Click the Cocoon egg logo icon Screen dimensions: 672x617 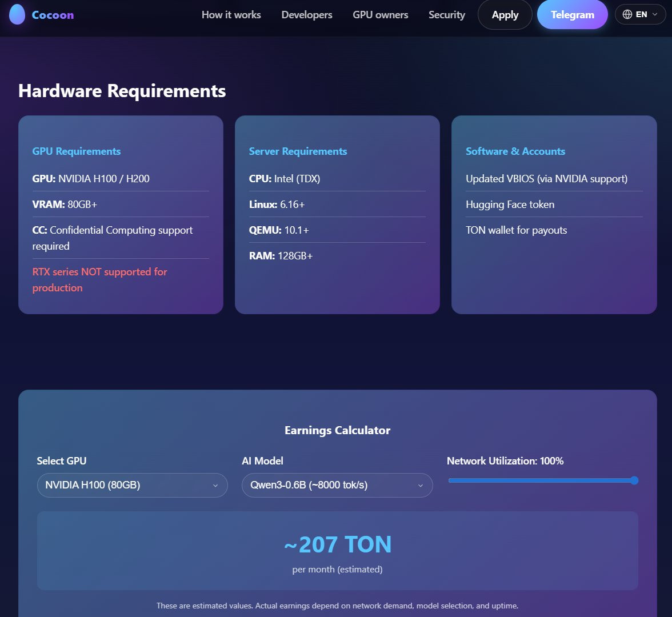[x=17, y=14]
